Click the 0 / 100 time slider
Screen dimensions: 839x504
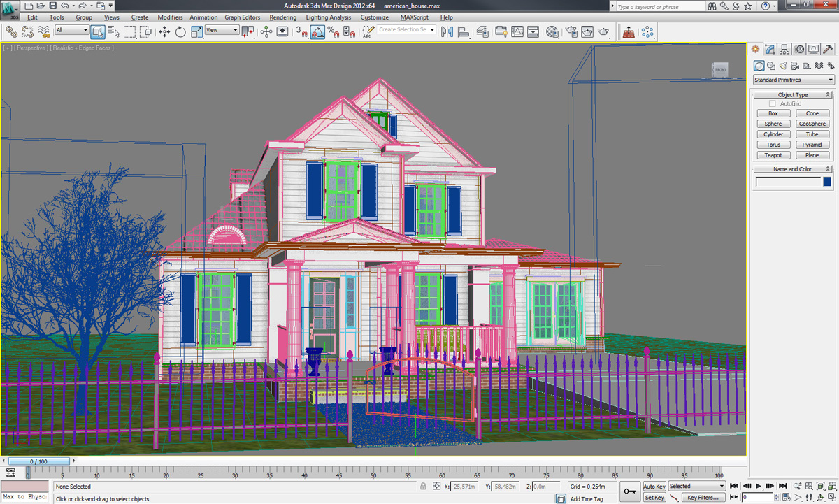[39, 461]
